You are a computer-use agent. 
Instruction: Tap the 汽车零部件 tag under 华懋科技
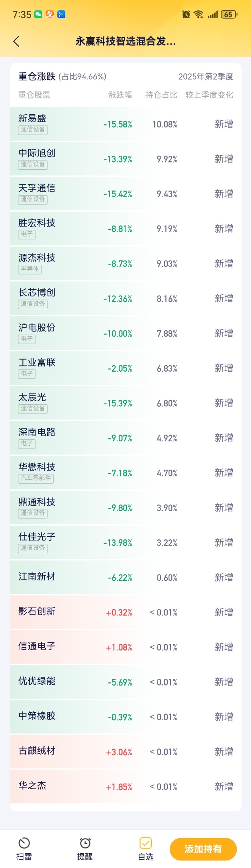click(x=36, y=478)
